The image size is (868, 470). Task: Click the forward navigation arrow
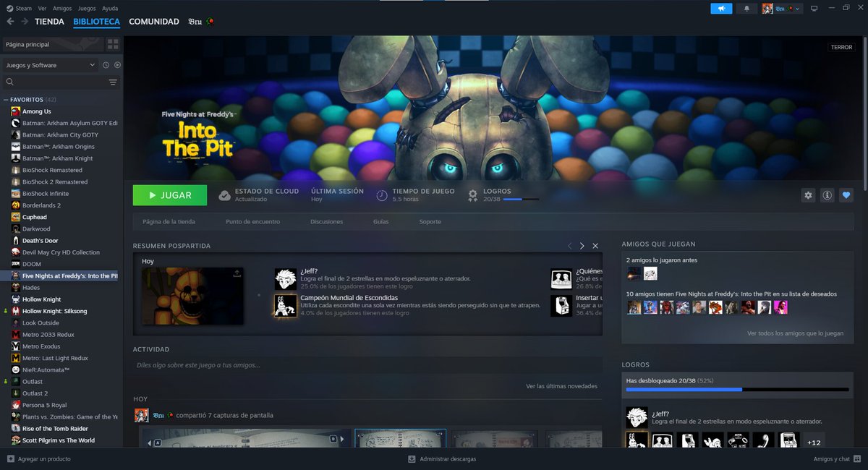coord(25,22)
